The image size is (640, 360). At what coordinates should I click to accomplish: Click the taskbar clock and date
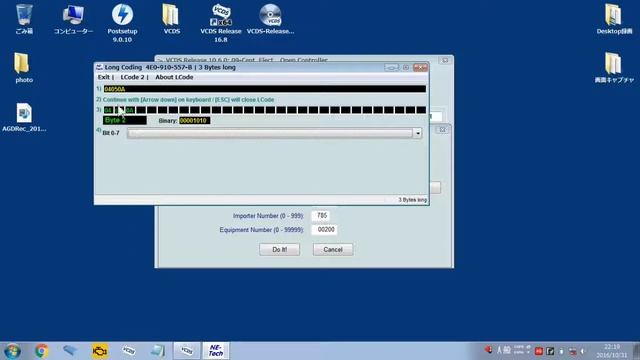(611, 351)
